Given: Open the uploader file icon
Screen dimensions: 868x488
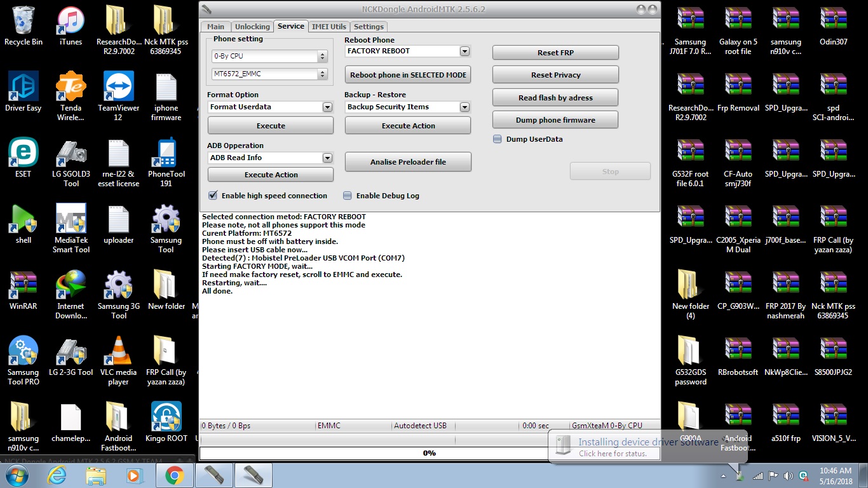Looking at the screenshot, I should click(x=118, y=225).
